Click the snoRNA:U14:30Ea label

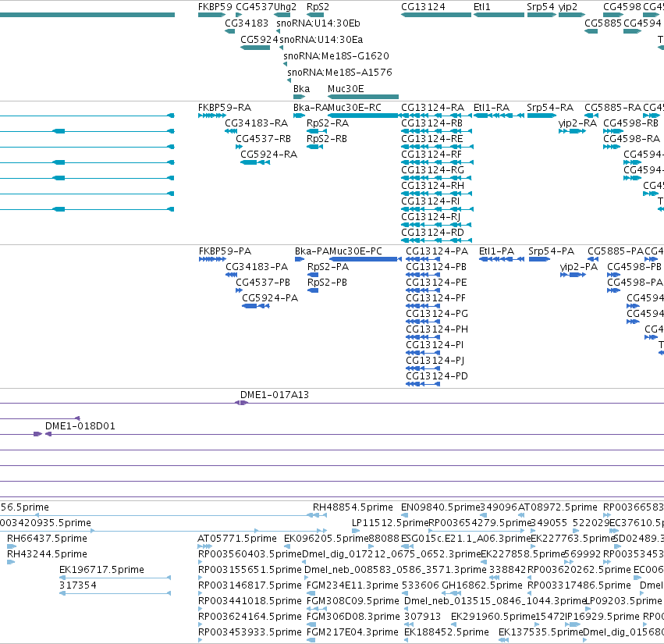point(321,40)
